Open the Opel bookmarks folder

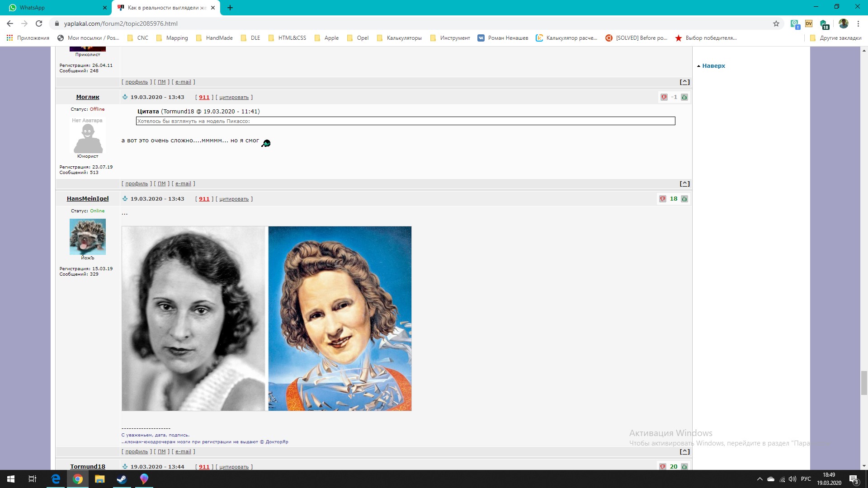click(358, 38)
